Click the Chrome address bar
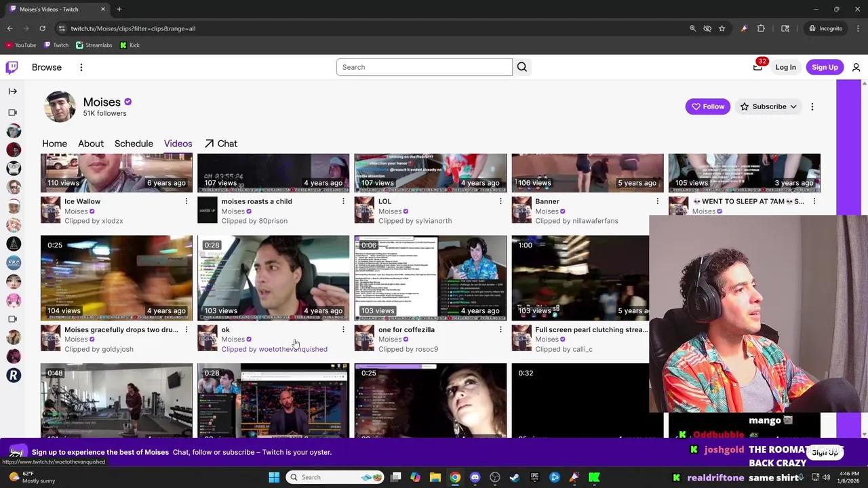Screen dimensions: 868x488 click(x=373, y=28)
